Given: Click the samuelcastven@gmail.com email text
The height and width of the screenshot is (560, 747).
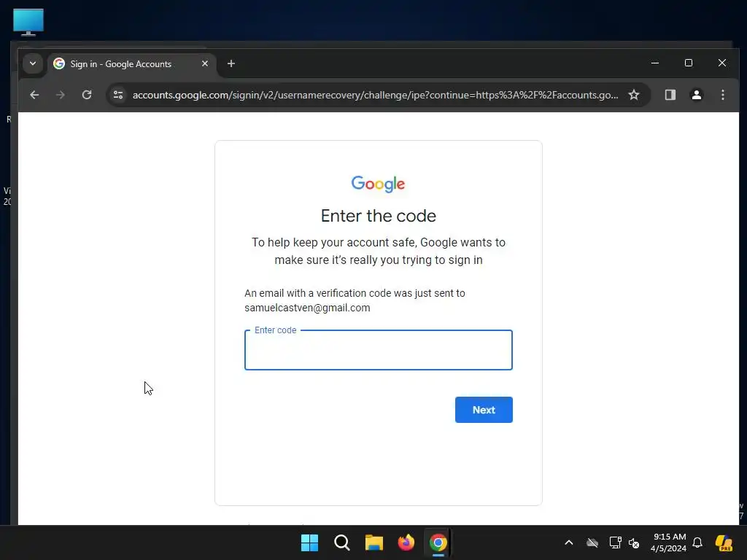Looking at the screenshot, I should pyautogui.click(x=307, y=308).
